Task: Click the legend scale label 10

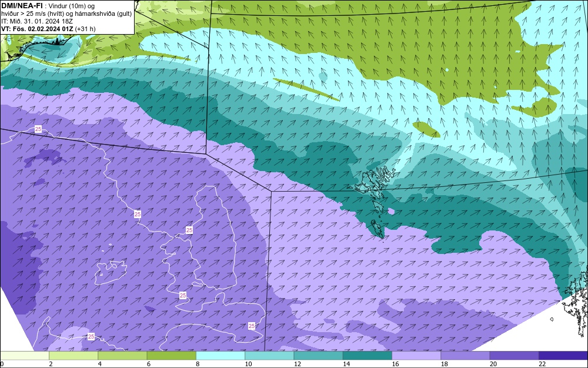Action: (248, 364)
